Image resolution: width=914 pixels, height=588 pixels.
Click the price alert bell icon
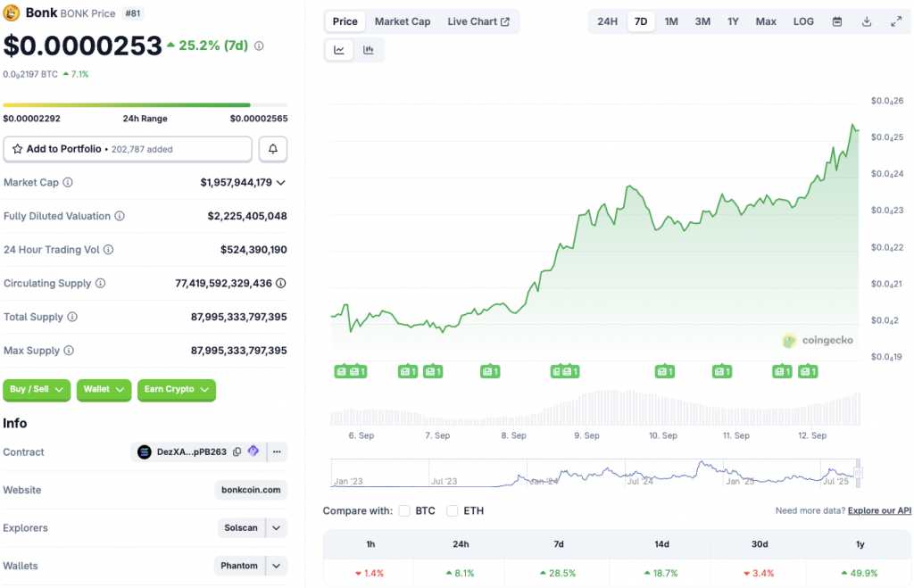(x=273, y=149)
